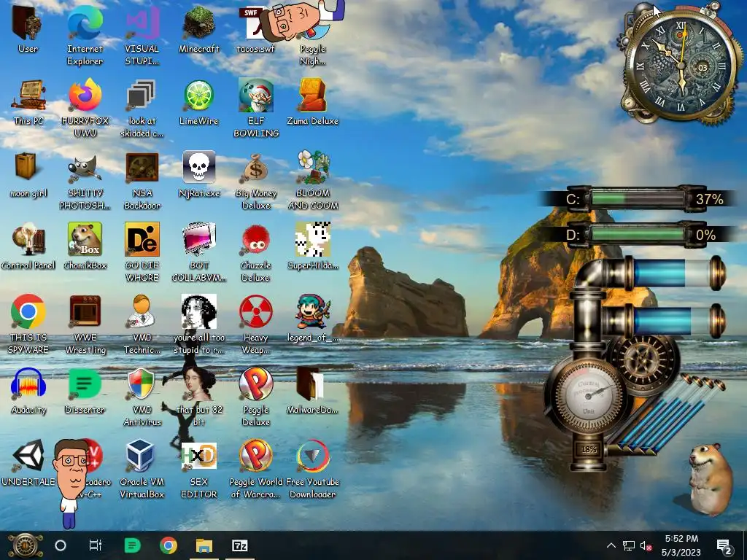Click the C: drive usage bar
The height and width of the screenshot is (560, 747).
point(638,198)
